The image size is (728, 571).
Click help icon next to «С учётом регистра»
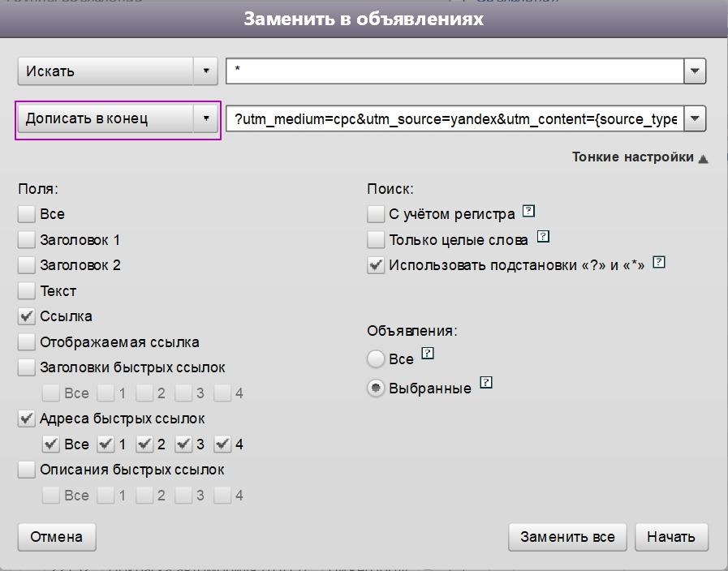[x=529, y=212]
